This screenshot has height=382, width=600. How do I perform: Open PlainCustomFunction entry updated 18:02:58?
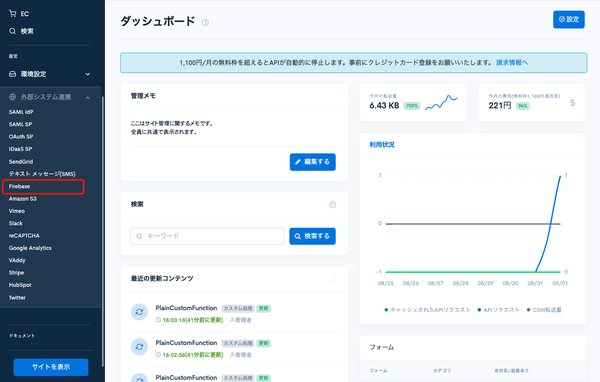186,343
